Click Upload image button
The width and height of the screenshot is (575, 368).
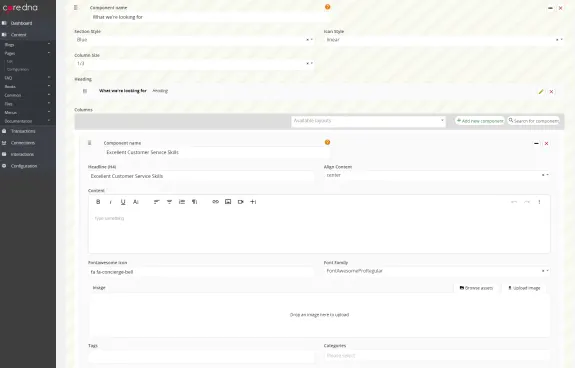524,288
